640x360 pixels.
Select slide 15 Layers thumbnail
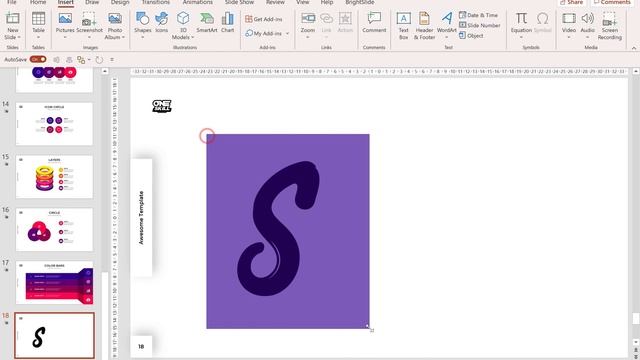pos(54,177)
